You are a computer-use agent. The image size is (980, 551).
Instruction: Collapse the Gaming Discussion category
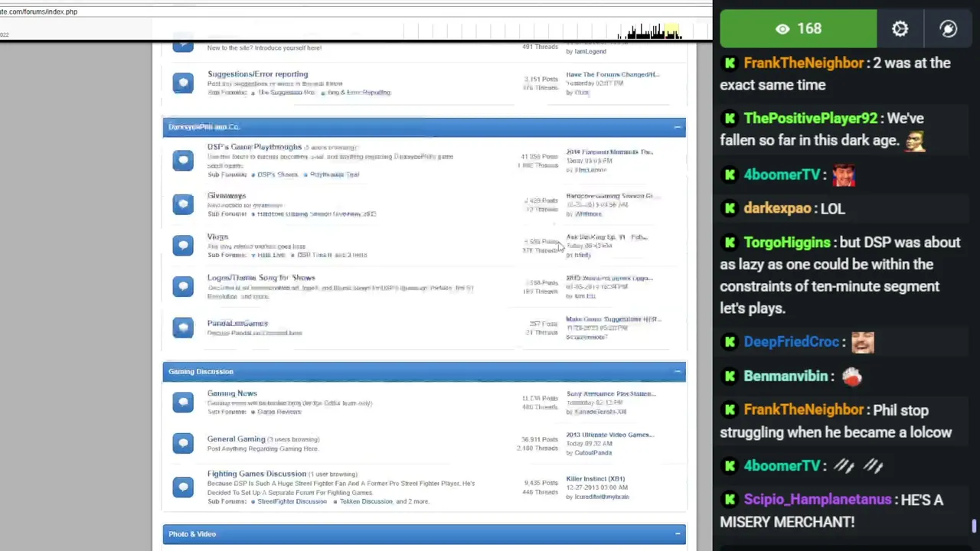(x=677, y=372)
